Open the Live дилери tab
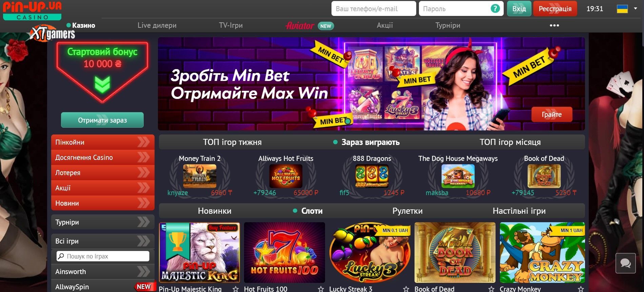 click(157, 25)
